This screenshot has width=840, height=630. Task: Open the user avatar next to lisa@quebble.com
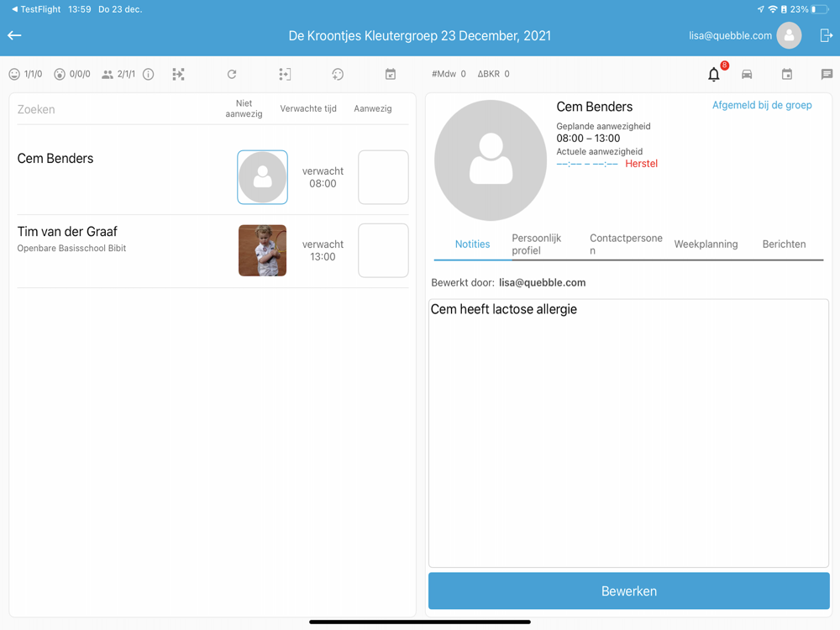tap(789, 35)
